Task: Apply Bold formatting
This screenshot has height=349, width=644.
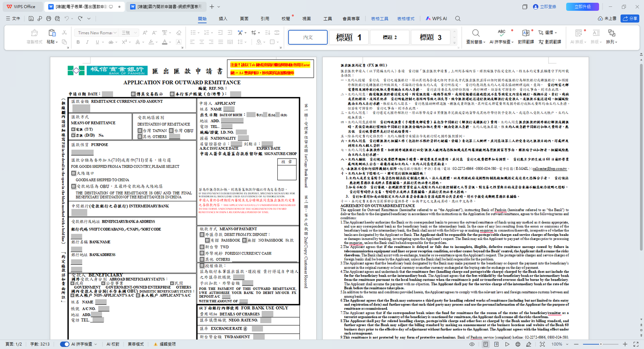Action: 78,42
